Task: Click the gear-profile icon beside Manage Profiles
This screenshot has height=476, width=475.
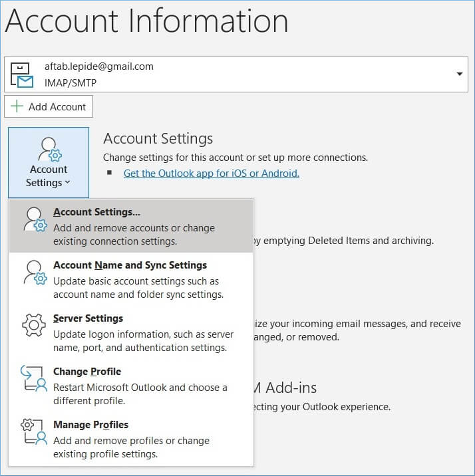Action: (34, 432)
